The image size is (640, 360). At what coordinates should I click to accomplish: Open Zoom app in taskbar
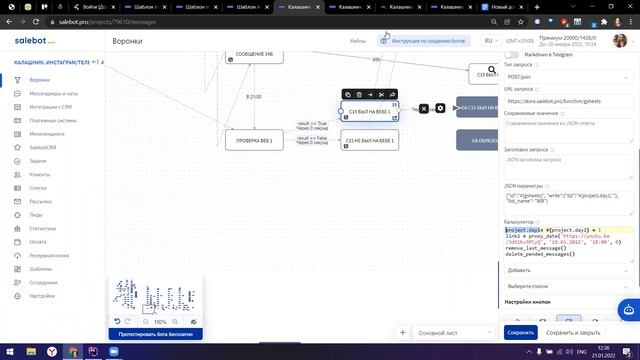click(114, 351)
